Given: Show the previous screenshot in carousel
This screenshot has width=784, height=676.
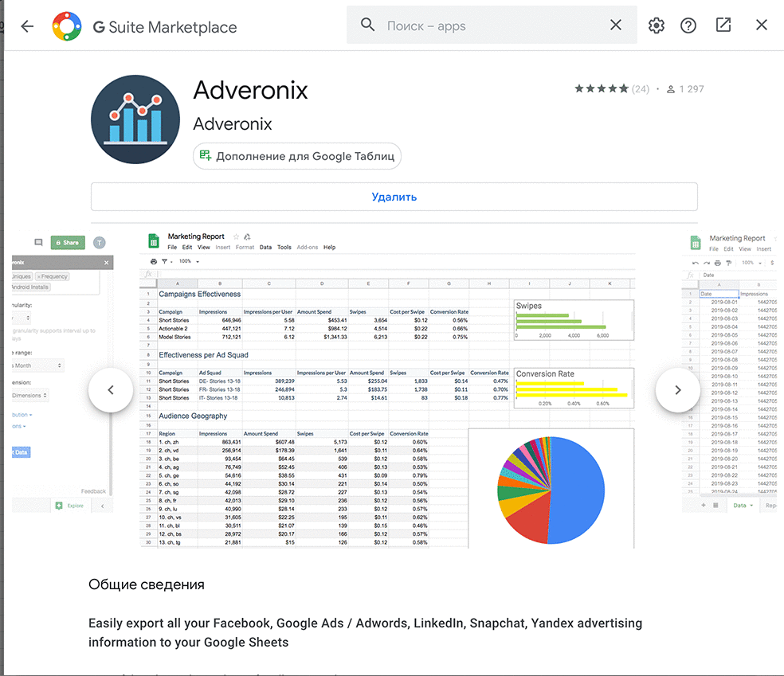Looking at the screenshot, I should [x=111, y=390].
